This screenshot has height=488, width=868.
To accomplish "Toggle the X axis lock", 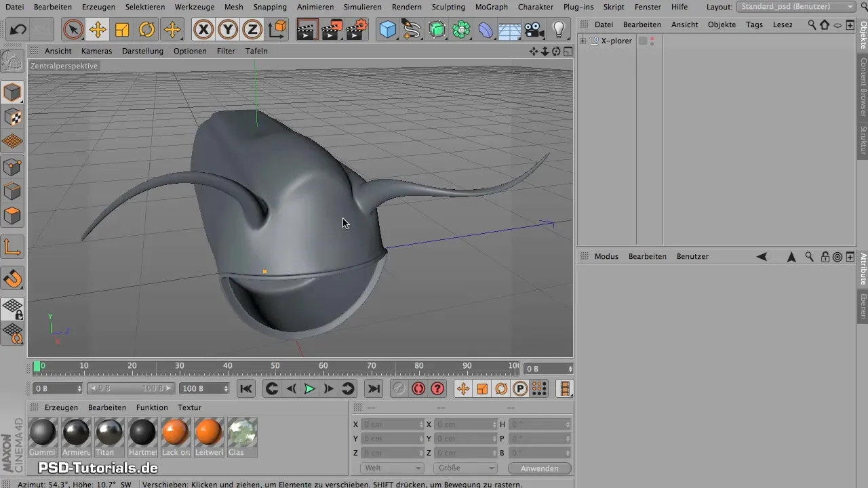I will (x=203, y=30).
